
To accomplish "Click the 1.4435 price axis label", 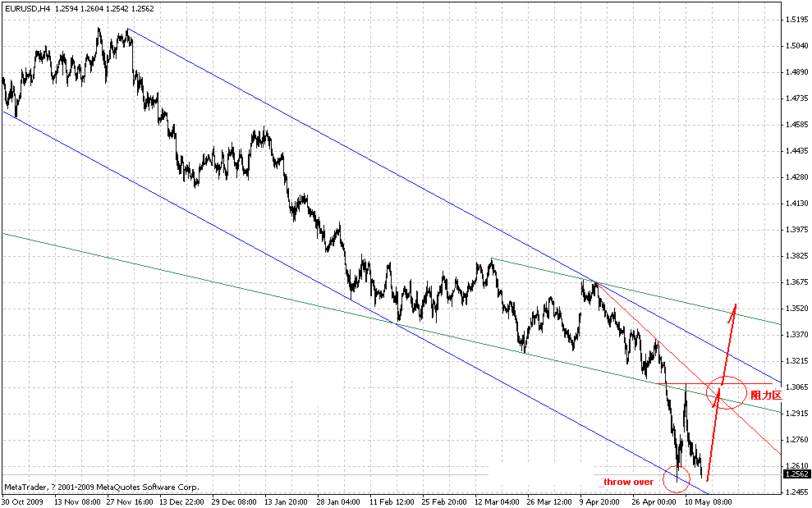I will point(797,151).
